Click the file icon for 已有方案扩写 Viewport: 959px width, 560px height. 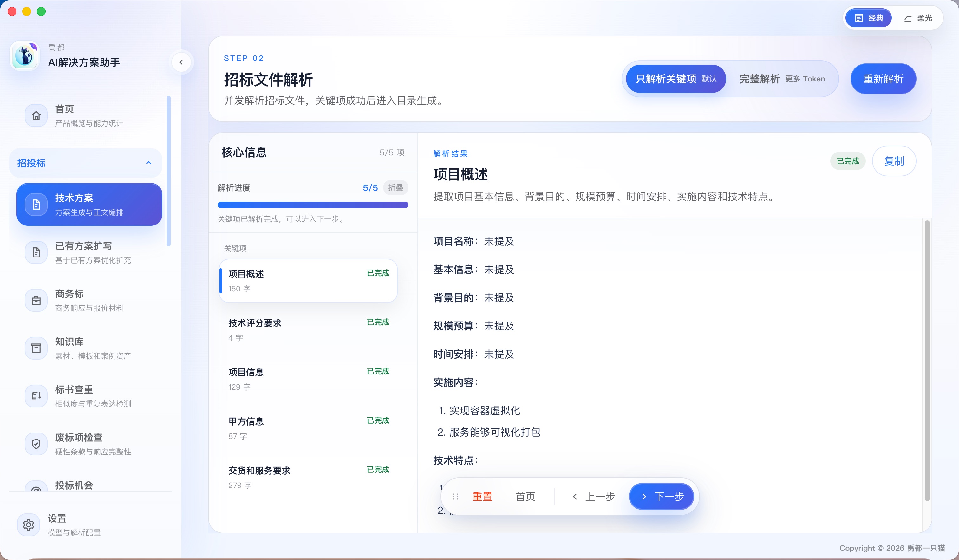click(x=36, y=253)
